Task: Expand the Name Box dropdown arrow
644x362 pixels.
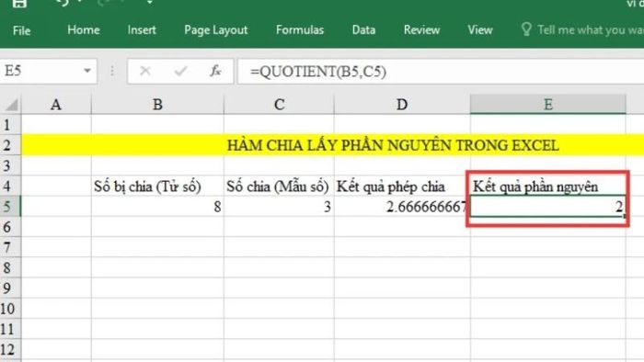Action: (x=87, y=72)
